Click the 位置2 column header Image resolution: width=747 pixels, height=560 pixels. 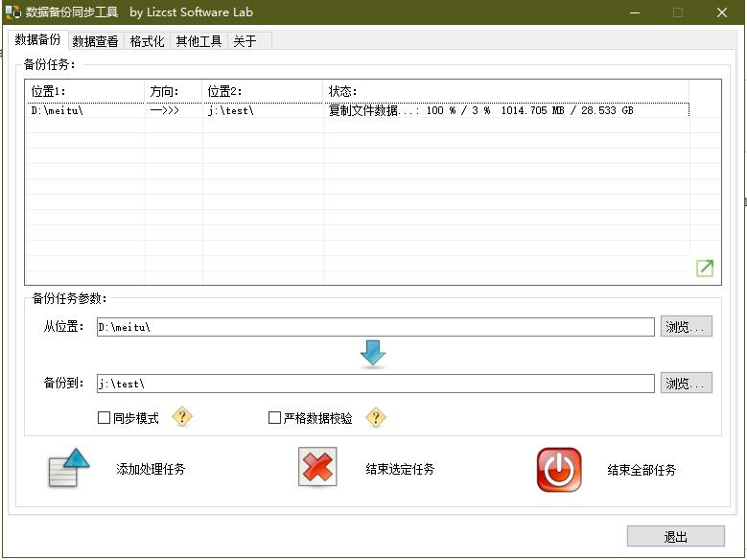[x=263, y=91]
